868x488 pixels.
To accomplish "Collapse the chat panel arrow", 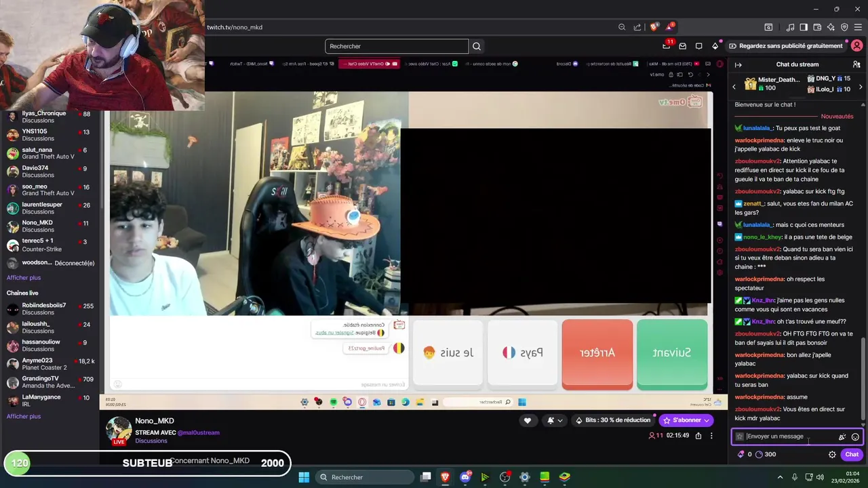I will (738, 64).
